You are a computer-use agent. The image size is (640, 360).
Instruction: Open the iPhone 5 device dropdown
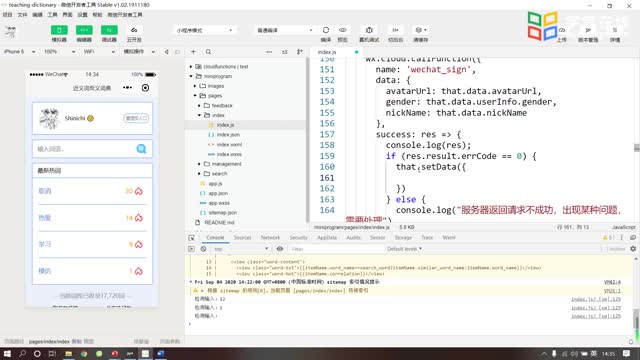(19, 52)
